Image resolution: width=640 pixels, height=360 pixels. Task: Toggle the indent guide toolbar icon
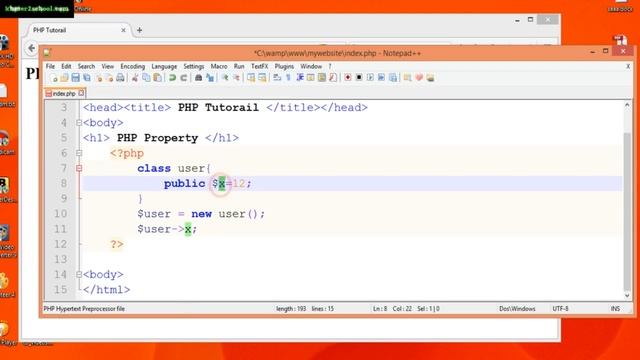[300, 78]
